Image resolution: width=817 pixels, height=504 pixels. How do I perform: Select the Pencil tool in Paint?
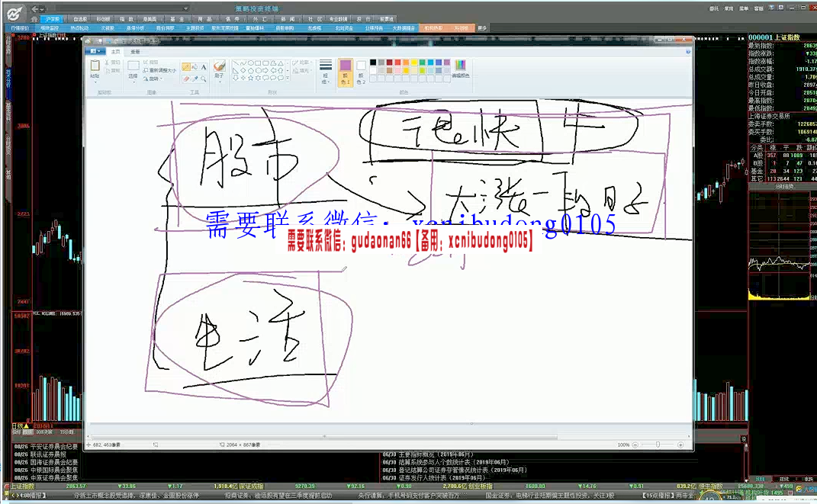pos(186,67)
